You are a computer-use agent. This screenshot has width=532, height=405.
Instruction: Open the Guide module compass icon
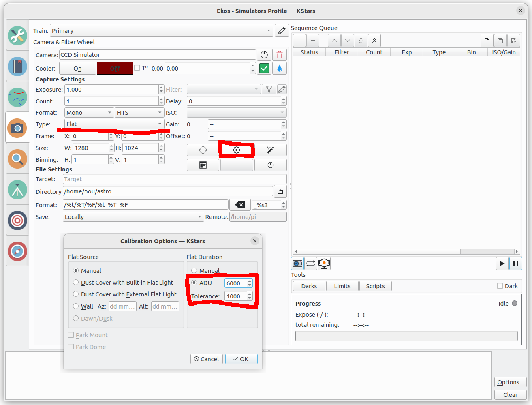point(17,251)
